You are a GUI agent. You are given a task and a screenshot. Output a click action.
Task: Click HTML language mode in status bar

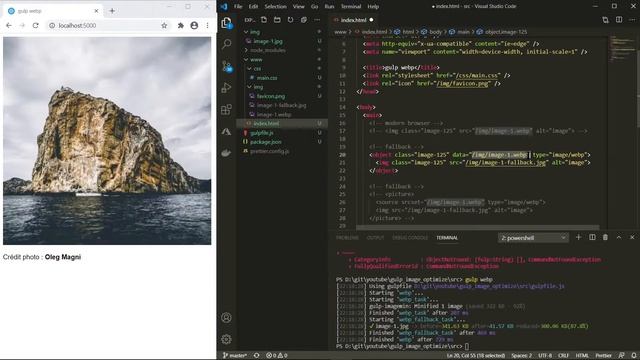click(582, 356)
